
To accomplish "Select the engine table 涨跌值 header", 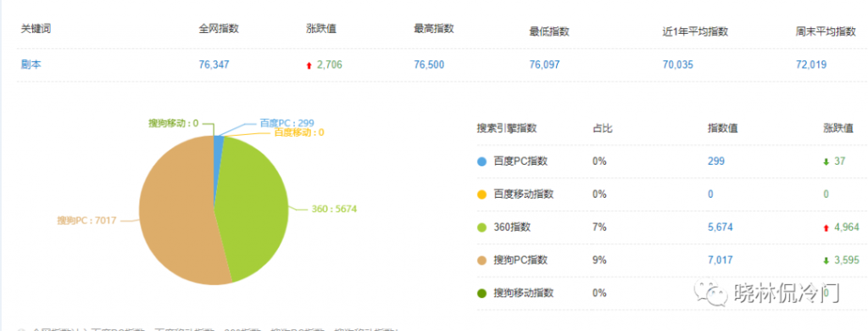I will pos(838,128).
